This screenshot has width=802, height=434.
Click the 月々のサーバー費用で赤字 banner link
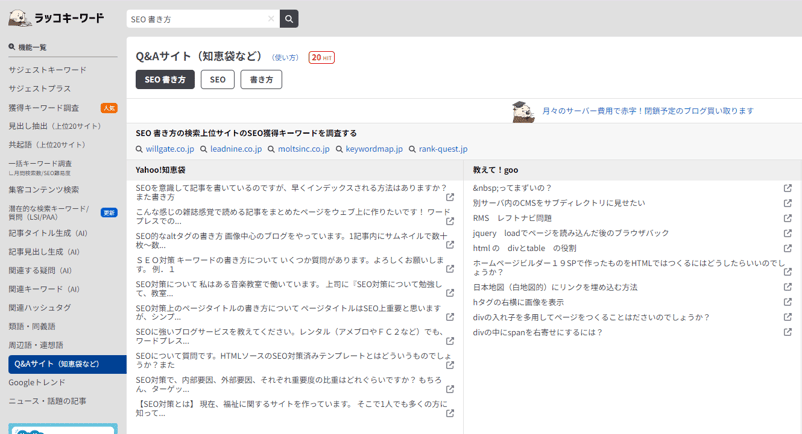[648, 111]
